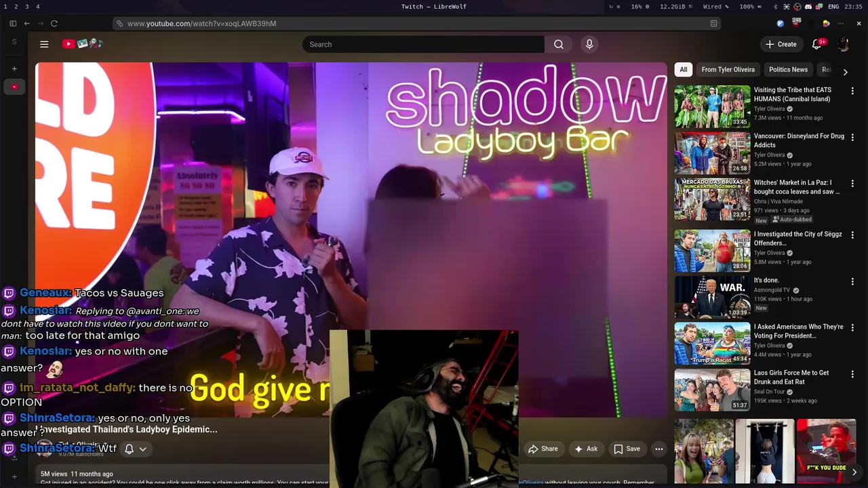This screenshot has width=868, height=488.
Task: Run the search with the magnifier button
Action: click(558, 44)
